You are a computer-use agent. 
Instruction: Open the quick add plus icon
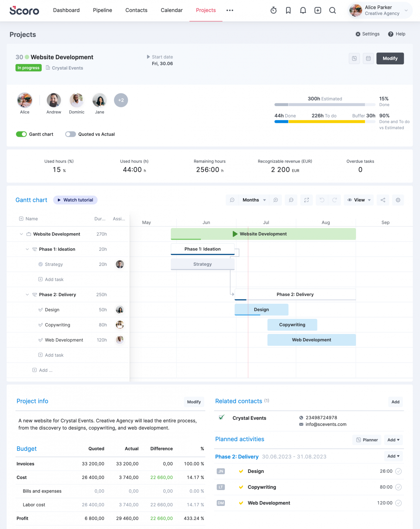click(x=317, y=10)
